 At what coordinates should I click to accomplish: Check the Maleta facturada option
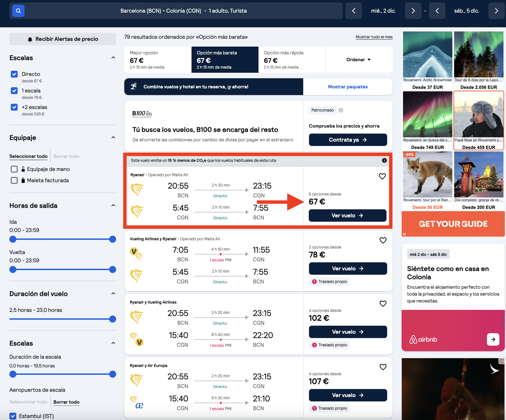pos(14,180)
